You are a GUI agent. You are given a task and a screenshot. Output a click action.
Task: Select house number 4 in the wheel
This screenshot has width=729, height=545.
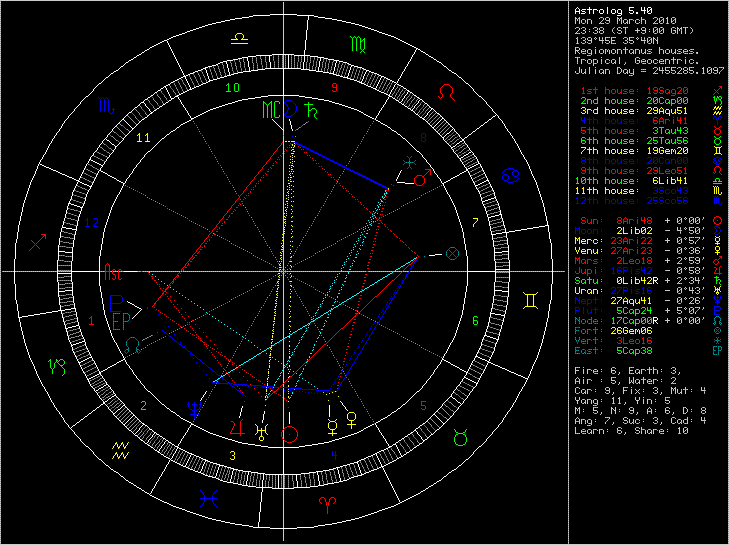pos(334,456)
